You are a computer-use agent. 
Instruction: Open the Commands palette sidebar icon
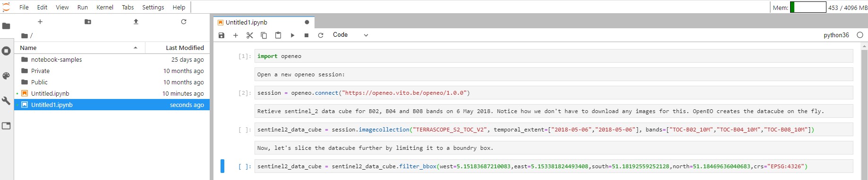click(6, 76)
